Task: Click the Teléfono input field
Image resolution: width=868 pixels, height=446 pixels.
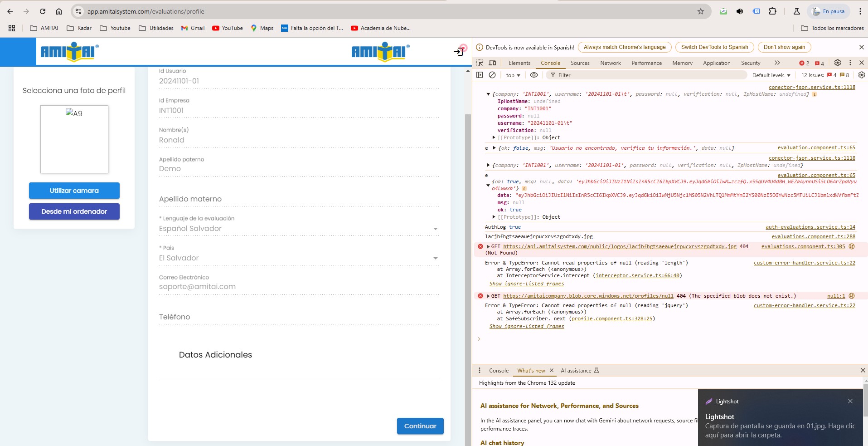Action: (x=298, y=317)
